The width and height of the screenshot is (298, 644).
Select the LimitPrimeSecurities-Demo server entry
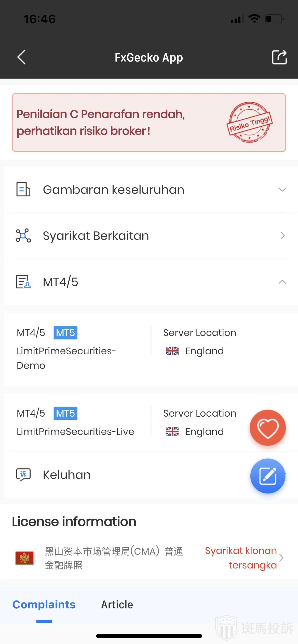(66, 358)
